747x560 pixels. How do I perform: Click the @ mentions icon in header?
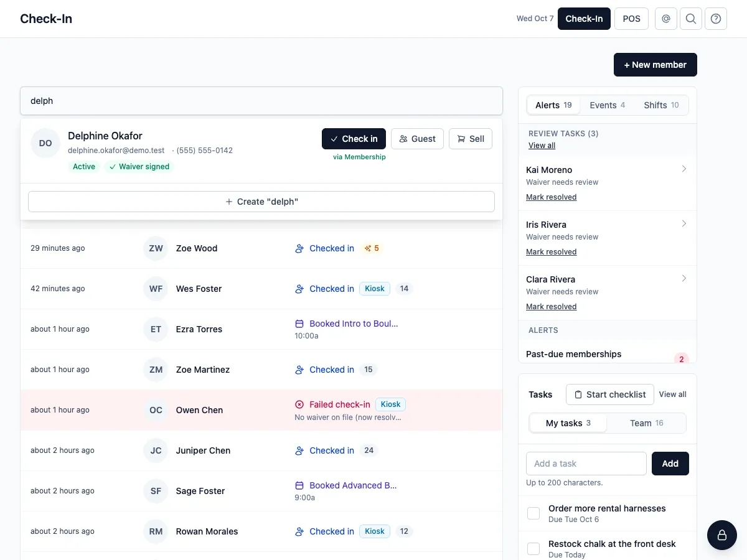pos(666,19)
